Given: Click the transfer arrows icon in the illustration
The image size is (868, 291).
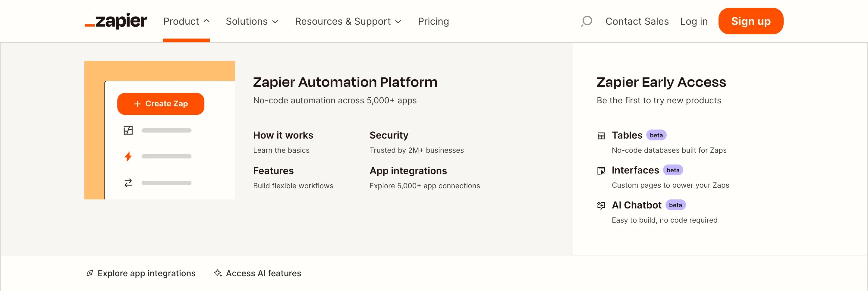Looking at the screenshot, I should click(x=128, y=183).
